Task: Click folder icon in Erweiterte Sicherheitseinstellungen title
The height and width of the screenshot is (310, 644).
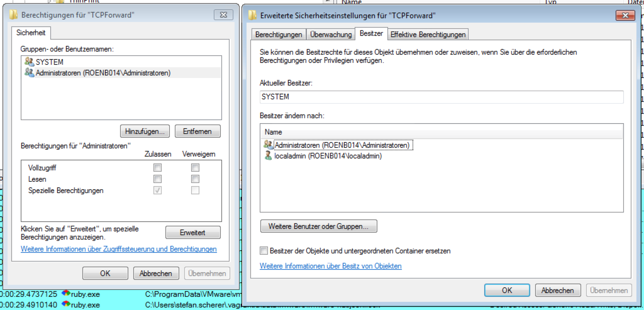Action: pos(252,15)
